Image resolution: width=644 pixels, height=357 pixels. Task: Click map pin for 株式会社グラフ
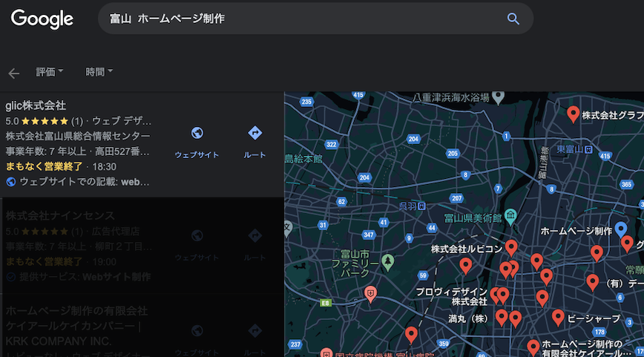click(x=573, y=114)
